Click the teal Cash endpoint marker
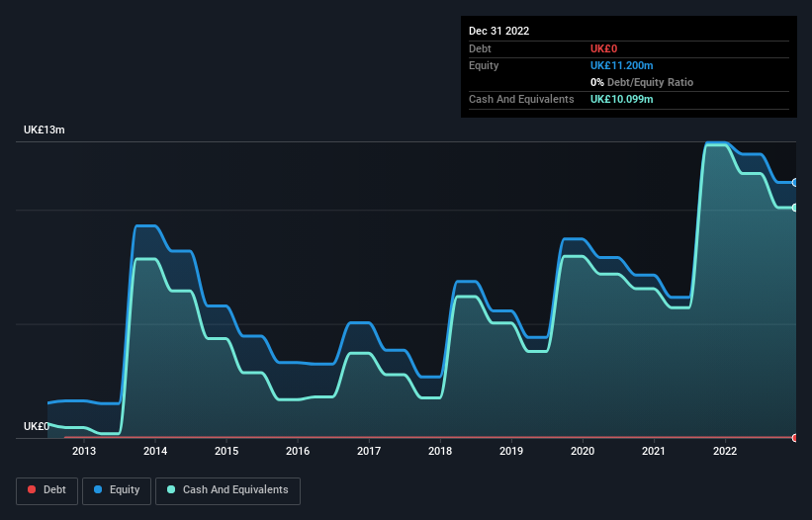This screenshot has width=812, height=520. coord(795,208)
